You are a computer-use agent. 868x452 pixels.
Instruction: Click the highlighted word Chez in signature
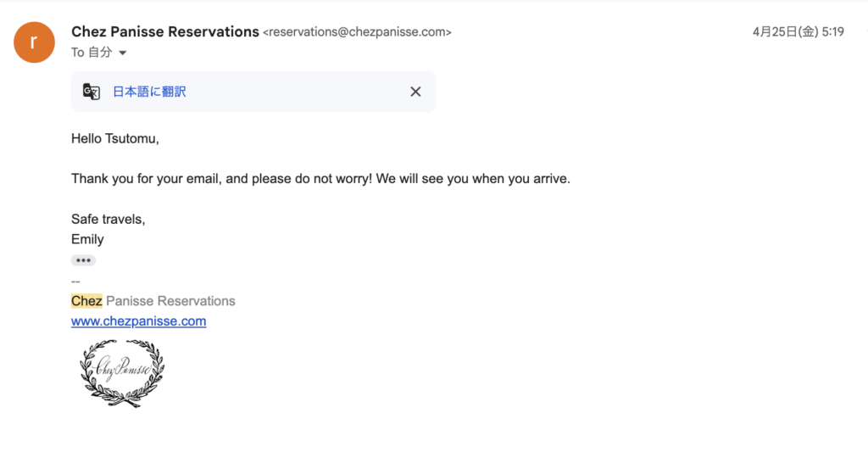(x=86, y=301)
